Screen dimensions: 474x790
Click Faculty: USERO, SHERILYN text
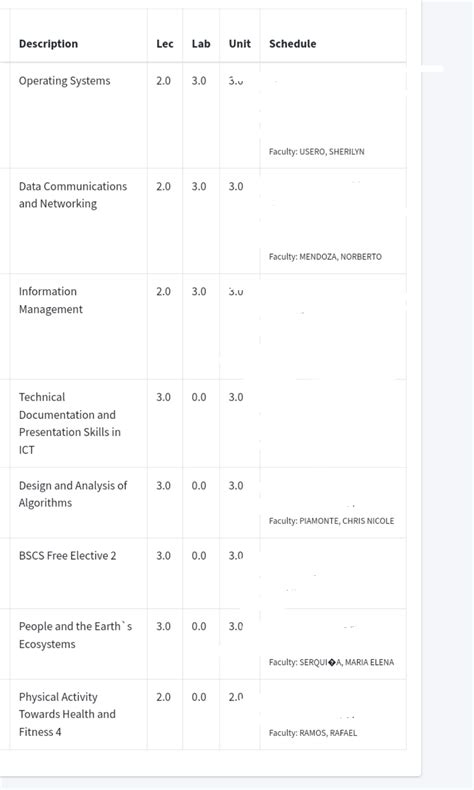click(316, 152)
